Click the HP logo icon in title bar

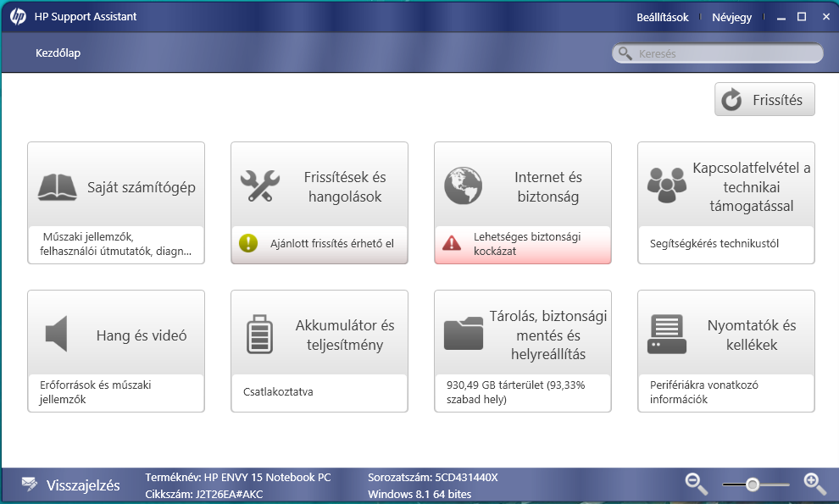point(18,17)
